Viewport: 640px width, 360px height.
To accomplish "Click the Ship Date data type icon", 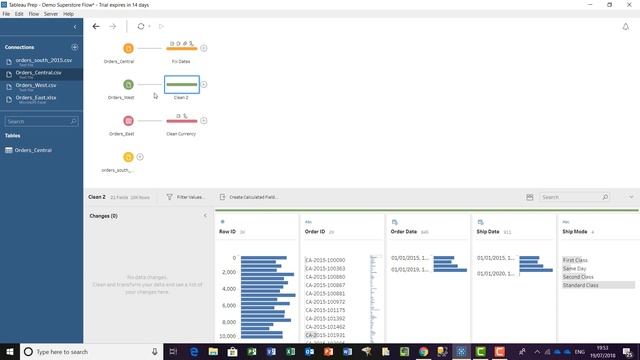I will [x=480, y=222].
